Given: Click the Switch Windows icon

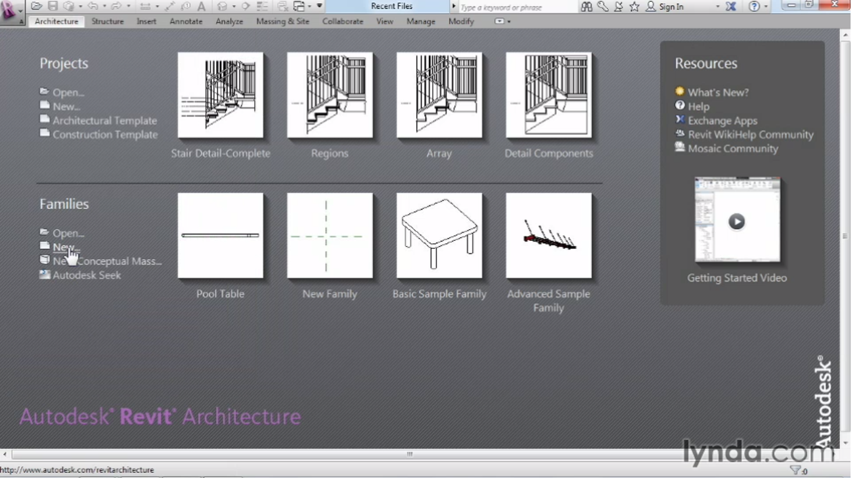Looking at the screenshot, I should [299, 6].
